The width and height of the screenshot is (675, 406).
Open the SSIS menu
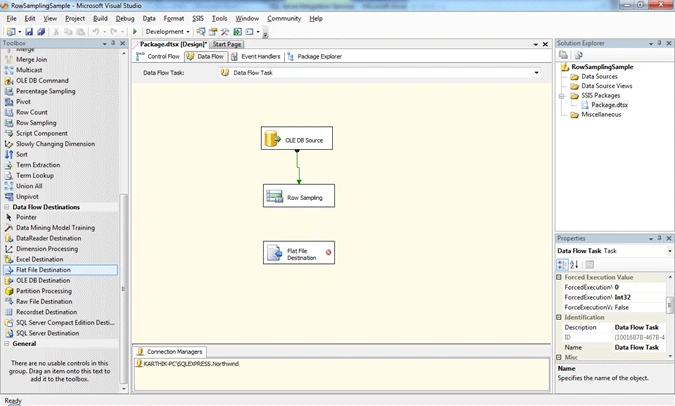point(198,19)
